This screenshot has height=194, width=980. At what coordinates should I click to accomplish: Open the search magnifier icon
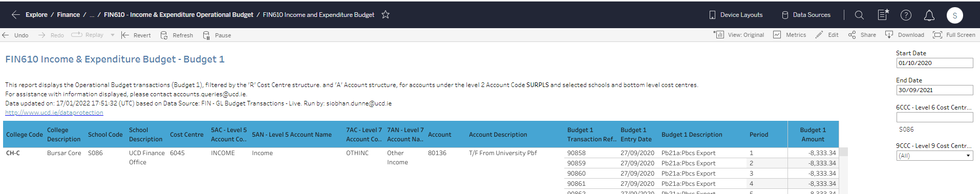click(x=859, y=15)
